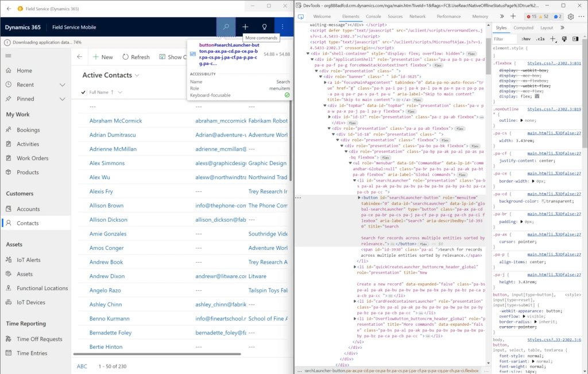Screen dimensions: 588x374
Task: Open DevTools settings gear
Action: coord(571,17)
